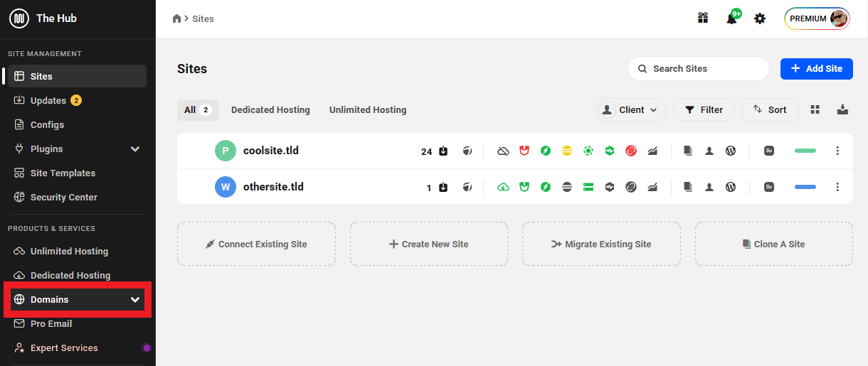The height and width of the screenshot is (366, 868).
Task: Open the PREMIUM account profile menu
Action: click(817, 18)
